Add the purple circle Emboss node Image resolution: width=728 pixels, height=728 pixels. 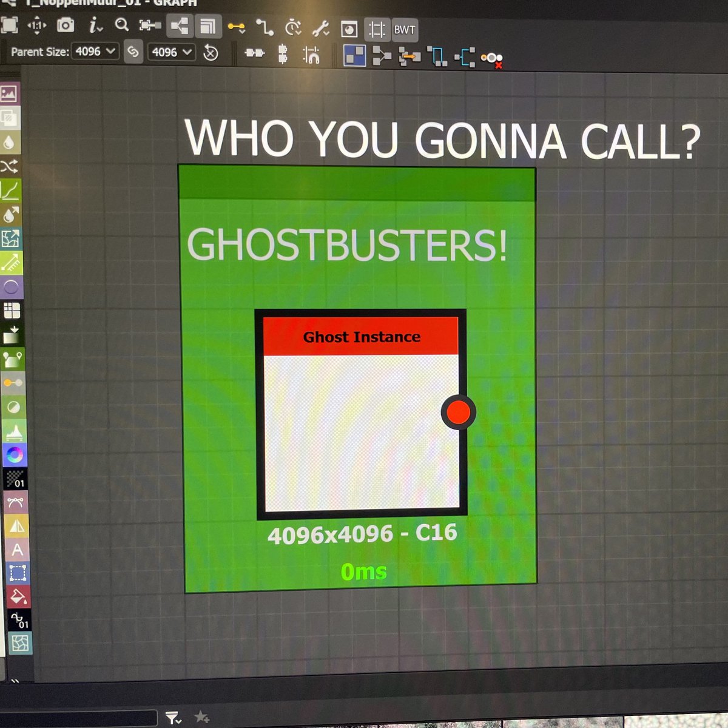[x=11, y=287]
